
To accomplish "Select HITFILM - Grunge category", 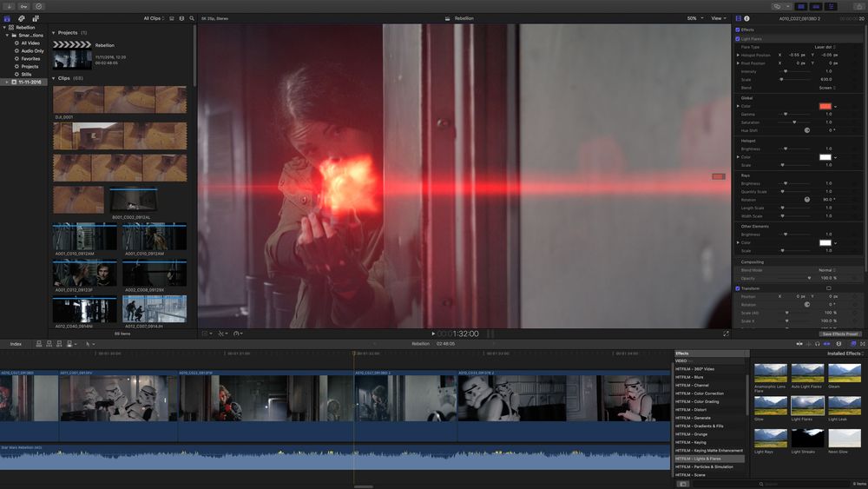I will pos(692,434).
